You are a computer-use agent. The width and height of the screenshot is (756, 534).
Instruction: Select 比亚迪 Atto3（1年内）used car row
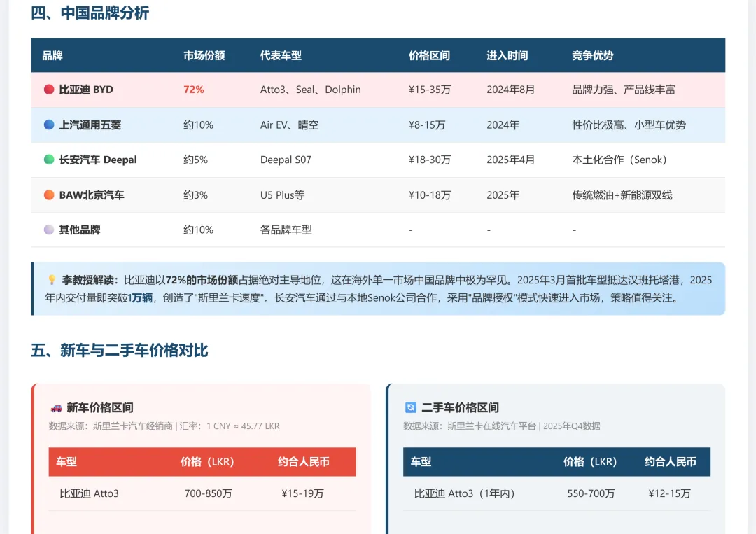coord(557,493)
